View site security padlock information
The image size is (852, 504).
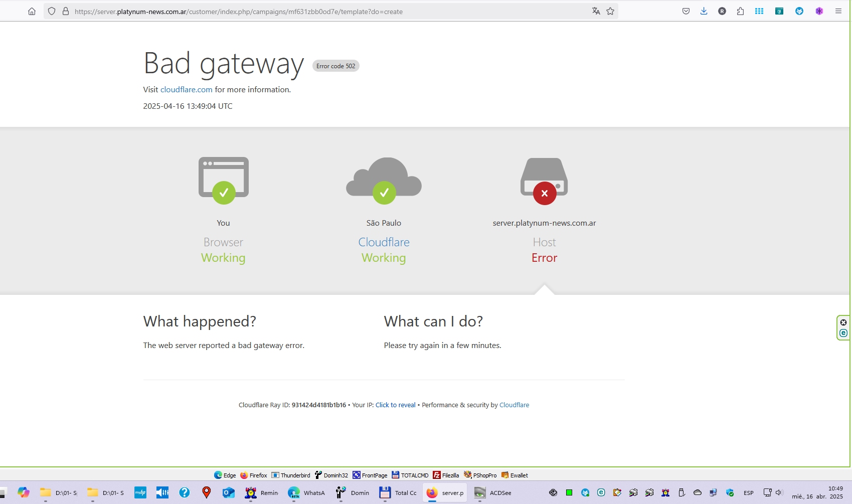[x=65, y=11]
